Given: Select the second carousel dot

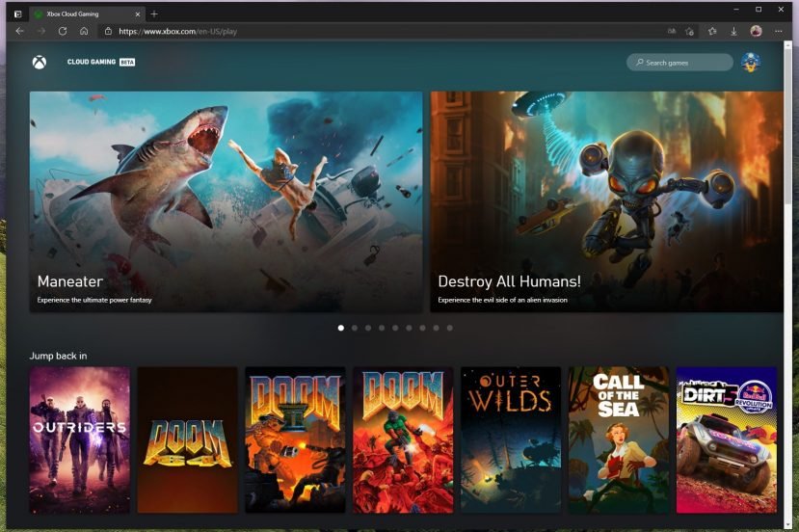Looking at the screenshot, I should pyautogui.click(x=355, y=329).
